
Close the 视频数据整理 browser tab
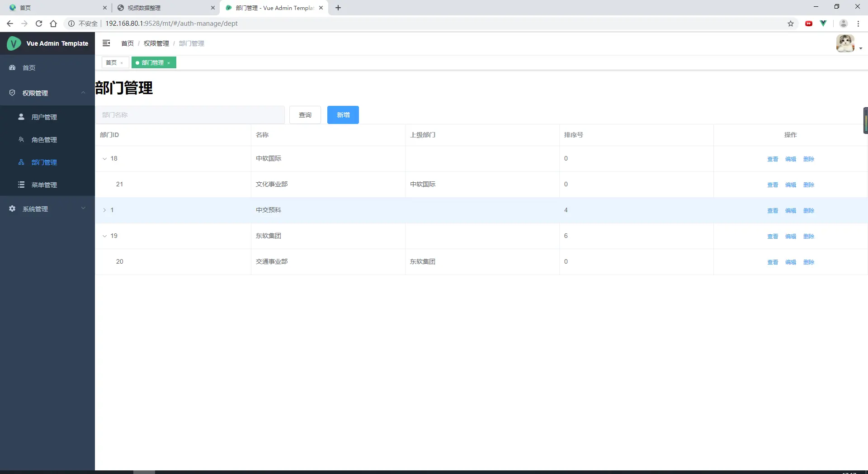(x=212, y=8)
